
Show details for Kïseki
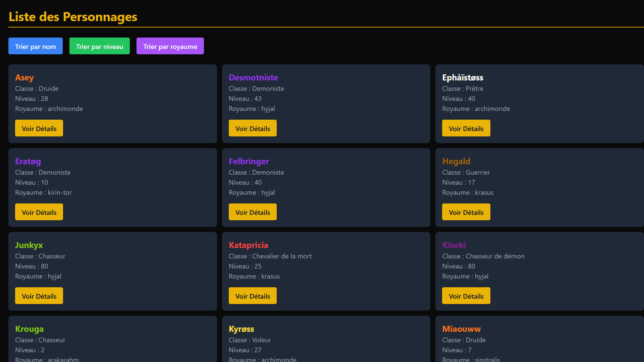click(466, 296)
